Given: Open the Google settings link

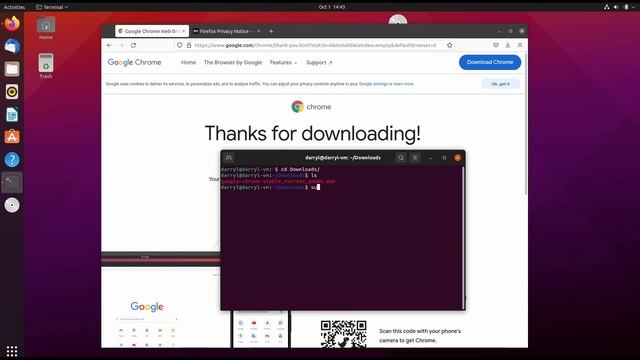Looking at the screenshot, I should (373, 84).
